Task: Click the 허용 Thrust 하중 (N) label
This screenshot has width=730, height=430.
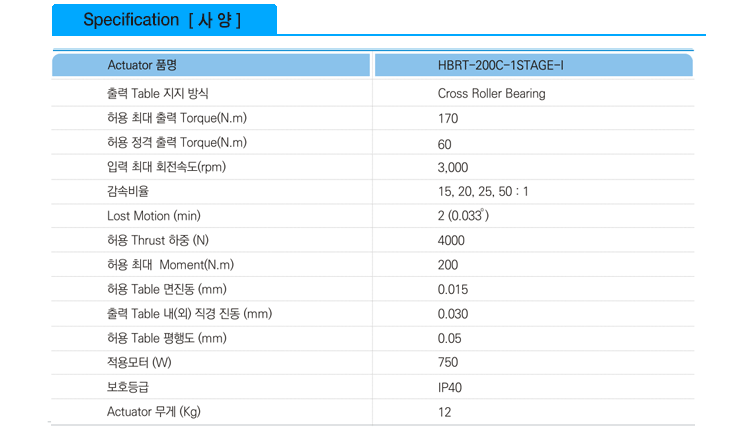Action: coord(158,240)
